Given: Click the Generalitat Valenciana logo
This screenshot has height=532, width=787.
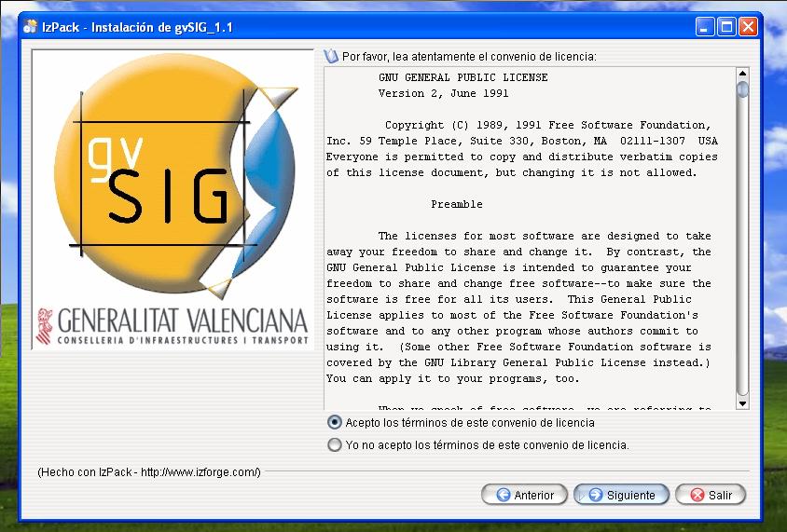Looking at the screenshot, I should pos(173,327).
